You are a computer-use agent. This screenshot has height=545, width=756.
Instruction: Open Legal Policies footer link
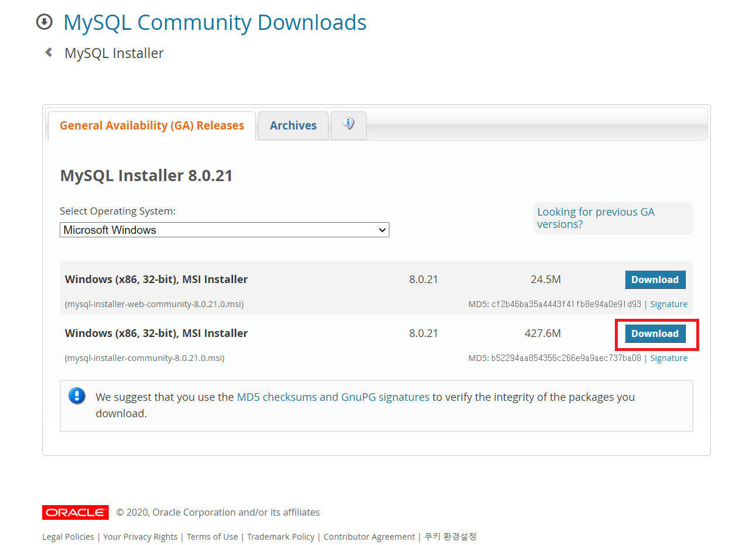click(68, 537)
